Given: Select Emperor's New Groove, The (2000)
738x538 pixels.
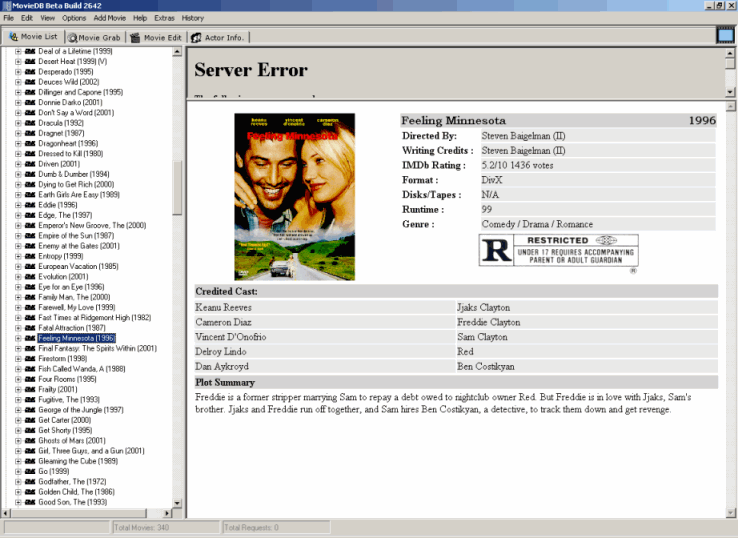Looking at the screenshot, I should click(x=92, y=225).
